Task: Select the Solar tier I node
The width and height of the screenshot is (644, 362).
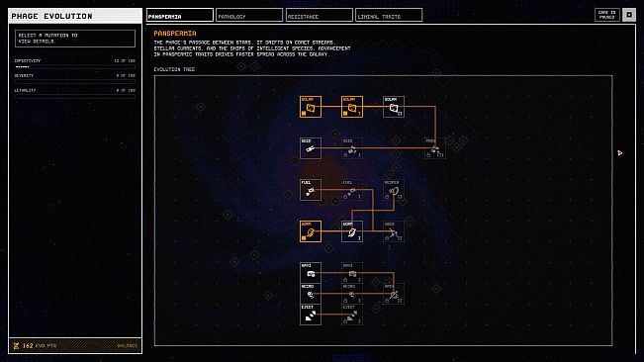Action: point(352,107)
